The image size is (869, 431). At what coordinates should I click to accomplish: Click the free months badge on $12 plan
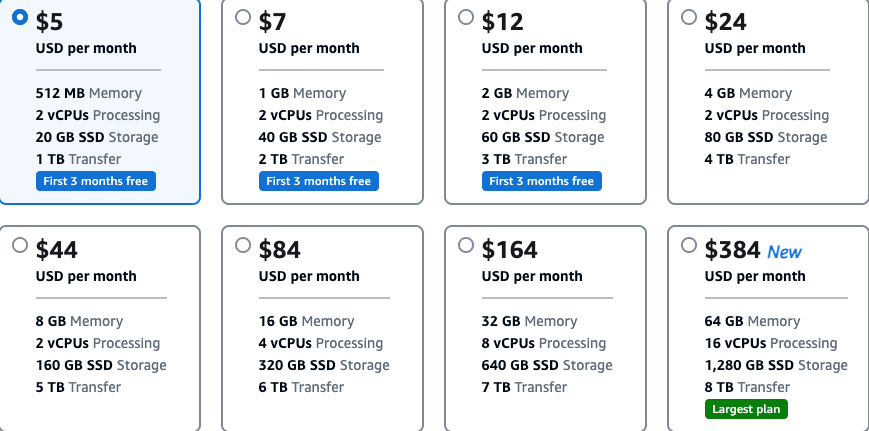tap(542, 181)
